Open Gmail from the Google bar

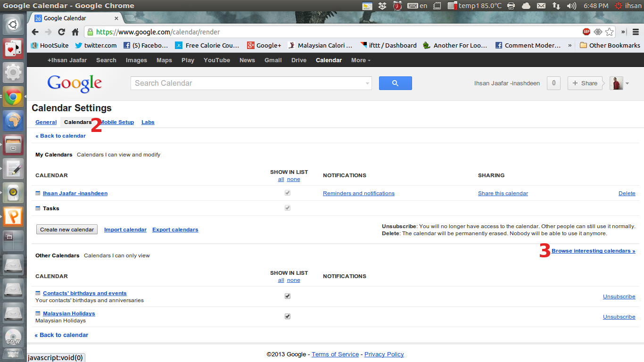tap(273, 60)
